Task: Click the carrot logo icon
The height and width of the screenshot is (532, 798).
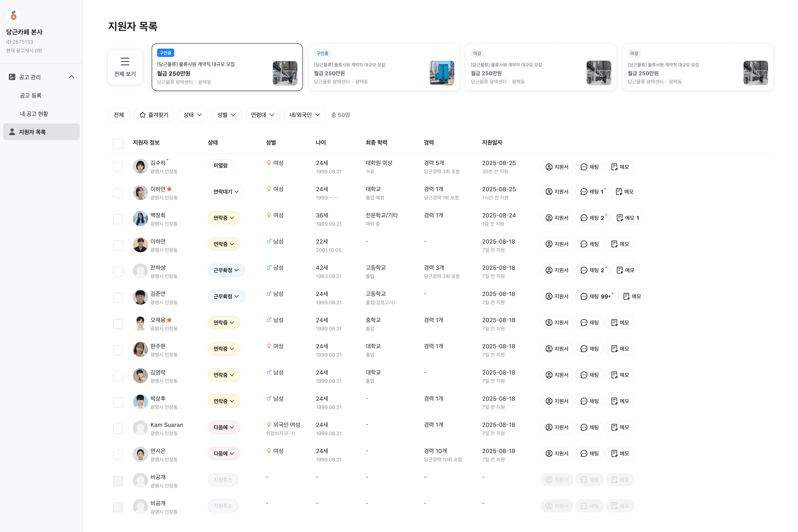Action: pos(14,16)
